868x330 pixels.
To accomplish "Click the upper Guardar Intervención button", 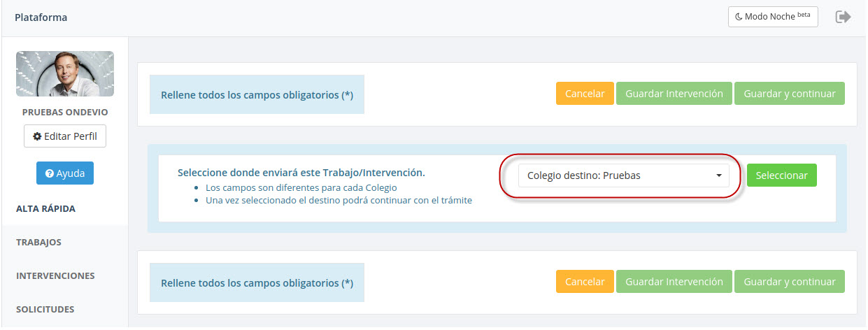I will 674,94.
